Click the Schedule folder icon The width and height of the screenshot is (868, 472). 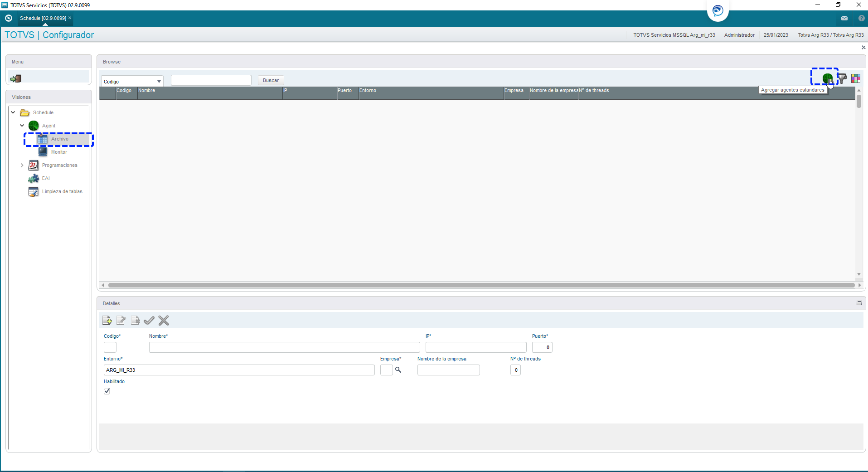[25, 112]
